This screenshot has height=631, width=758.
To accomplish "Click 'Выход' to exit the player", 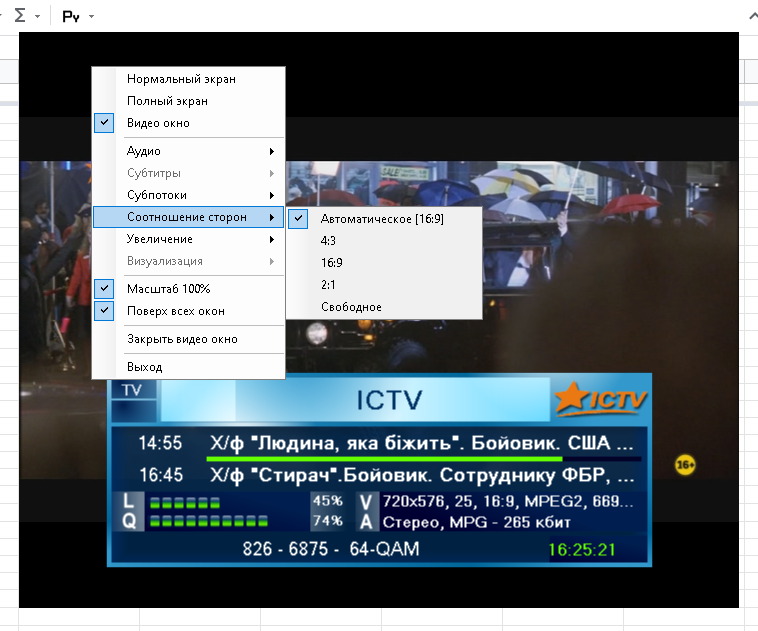I will (x=144, y=367).
